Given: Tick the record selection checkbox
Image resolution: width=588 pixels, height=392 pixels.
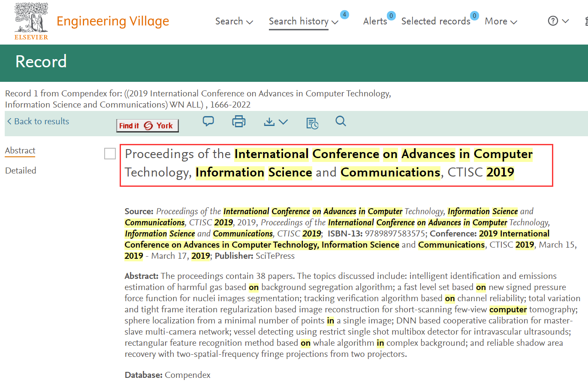Looking at the screenshot, I should pos(110,153).
